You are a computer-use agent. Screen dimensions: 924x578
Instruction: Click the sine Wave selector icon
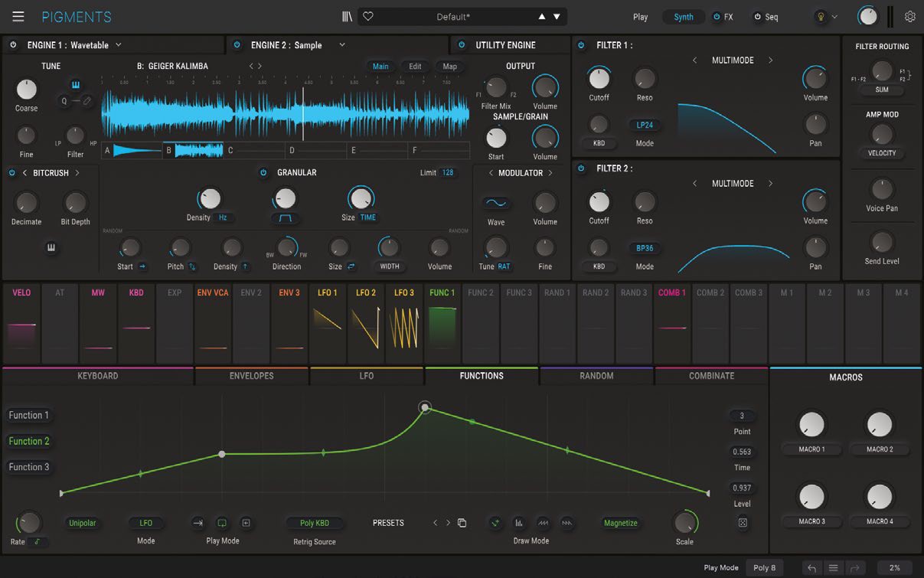[496, 203]
